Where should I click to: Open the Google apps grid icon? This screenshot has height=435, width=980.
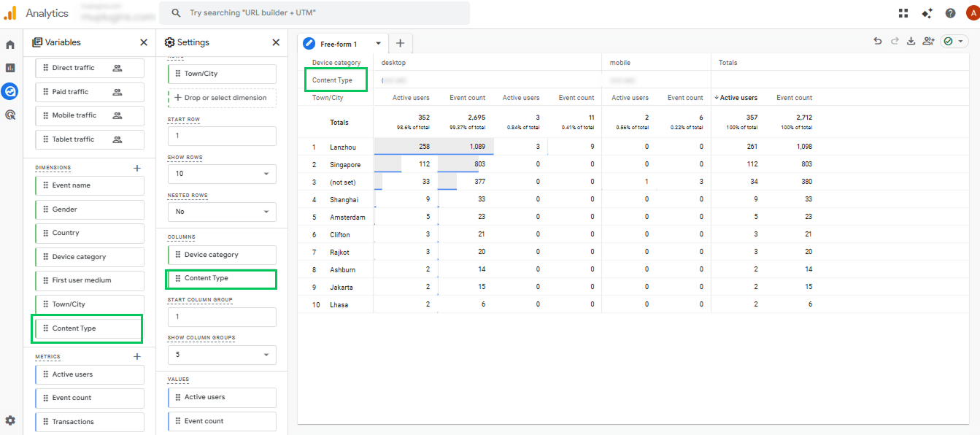pyautogui.click(x=903, y=13)
